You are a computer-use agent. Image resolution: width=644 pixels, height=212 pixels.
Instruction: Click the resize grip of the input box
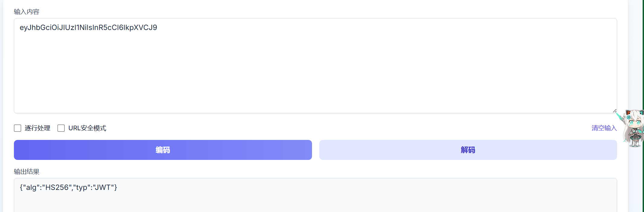coord(615,111)
